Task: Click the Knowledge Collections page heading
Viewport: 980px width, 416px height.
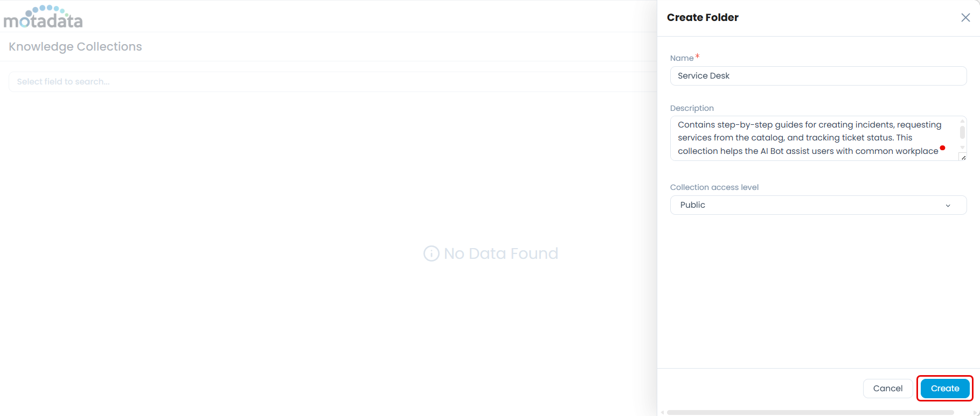Action: [x=75, y=47]
